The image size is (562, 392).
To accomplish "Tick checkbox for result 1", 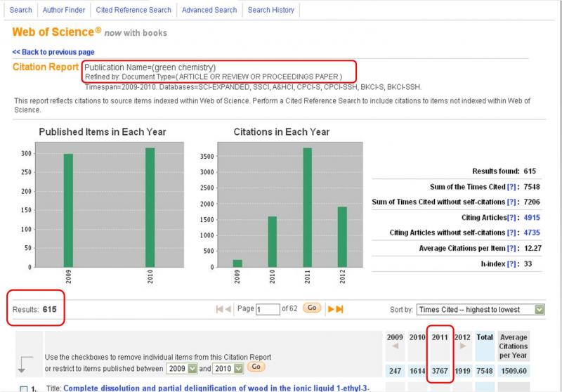I will 24,388.
